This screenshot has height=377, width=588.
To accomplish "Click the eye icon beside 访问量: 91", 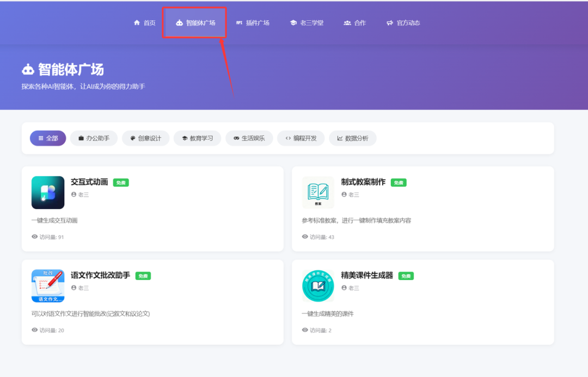I will (x=35, y=237).
